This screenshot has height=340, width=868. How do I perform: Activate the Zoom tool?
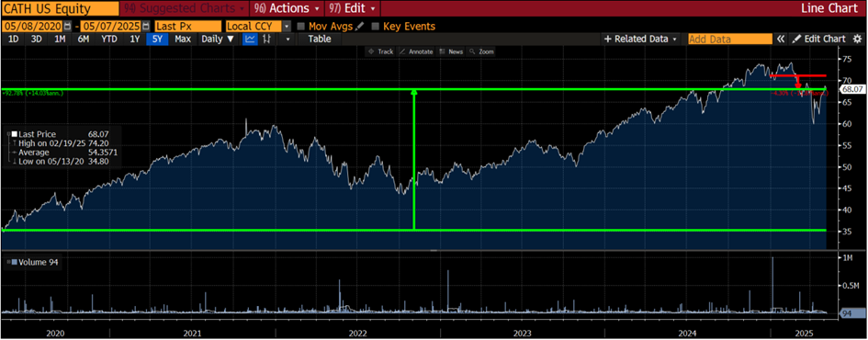pyautogui.click(x=481, y=51)
